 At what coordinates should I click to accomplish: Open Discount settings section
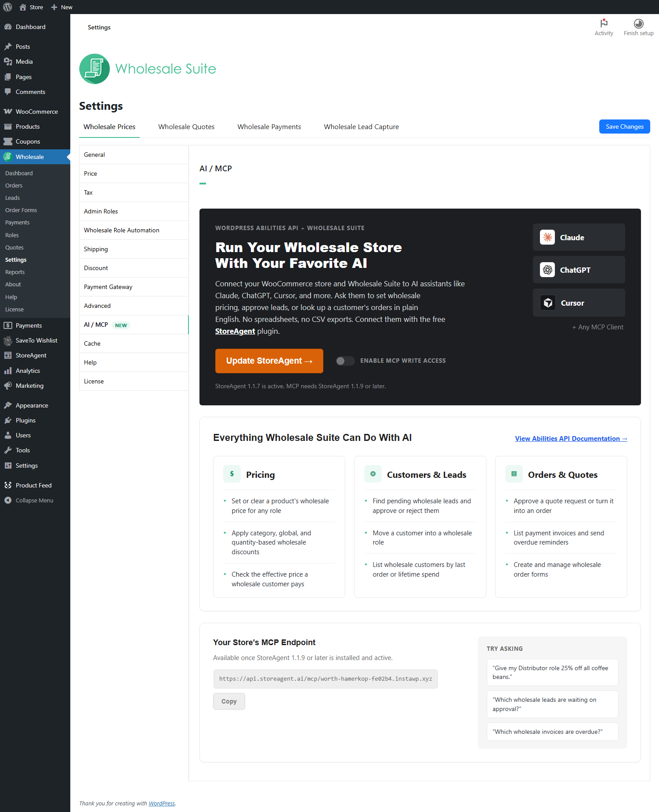(x=134, y=268)
